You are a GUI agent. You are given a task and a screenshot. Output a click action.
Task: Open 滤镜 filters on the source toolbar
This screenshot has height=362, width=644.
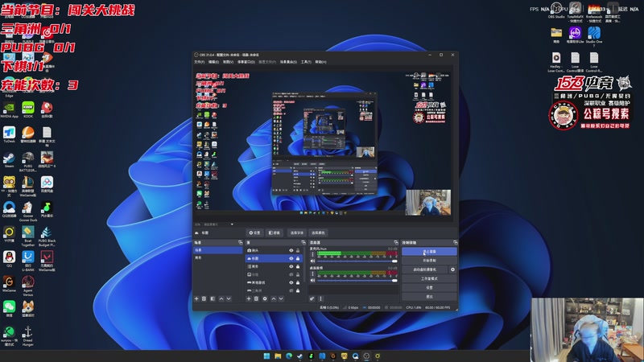point(275,232)
